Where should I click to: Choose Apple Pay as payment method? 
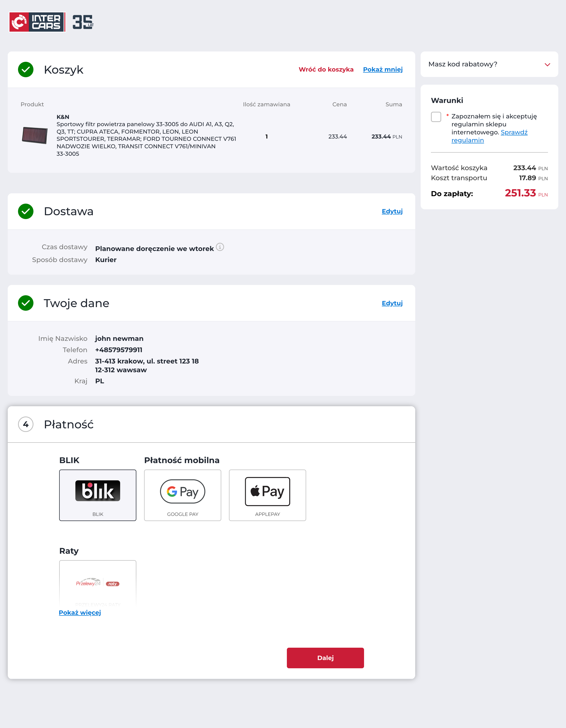tap(267, 495)
